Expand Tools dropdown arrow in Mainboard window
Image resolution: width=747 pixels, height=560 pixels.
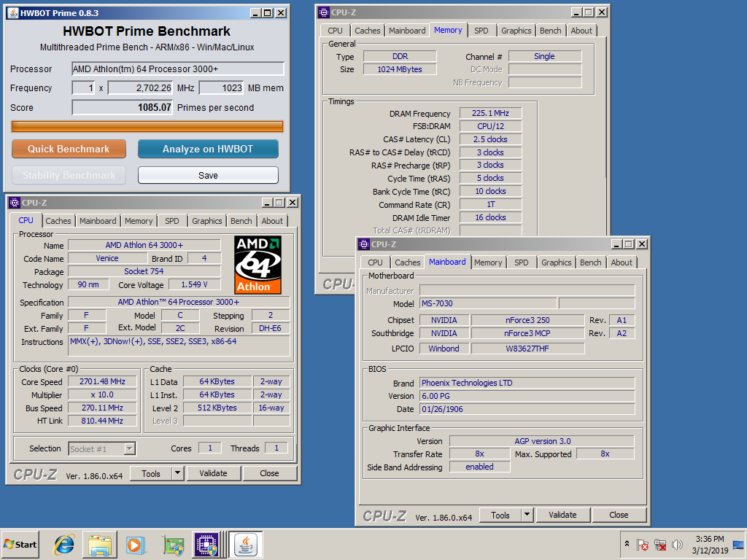[x=527, y=516]
